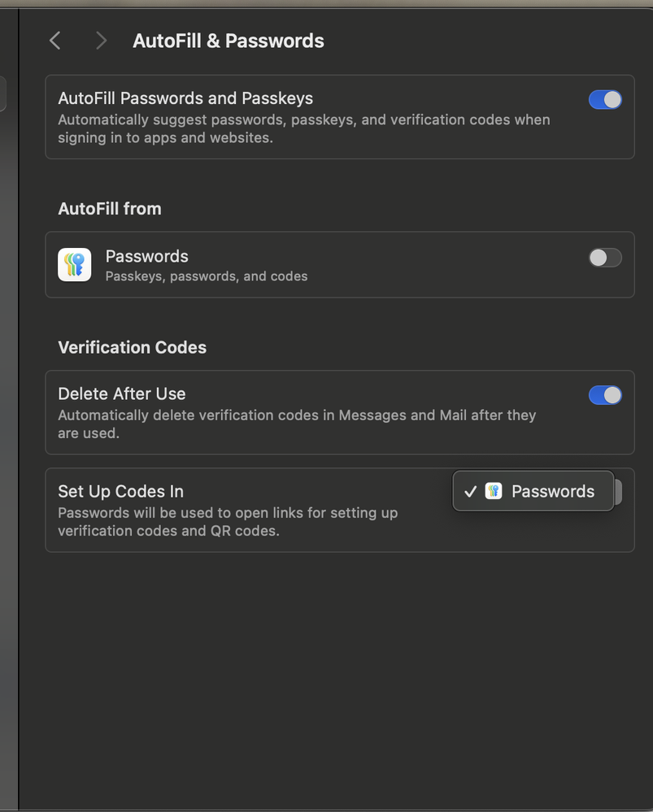Click the AutoFill from section header
The height and width of the screenshot is (812, 653).
tap(110, 209)
